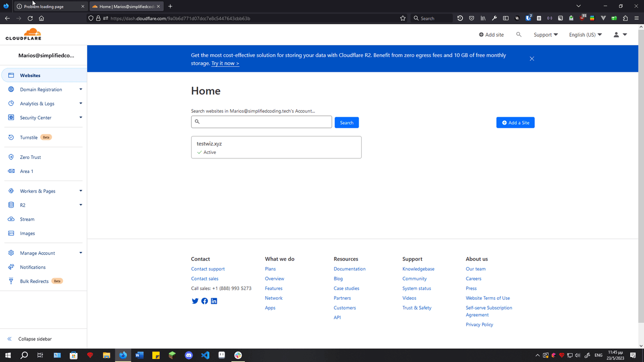Open the Facebook icon link
The height and width of the screenshot is (362, 644).
[x=204, y=301]
